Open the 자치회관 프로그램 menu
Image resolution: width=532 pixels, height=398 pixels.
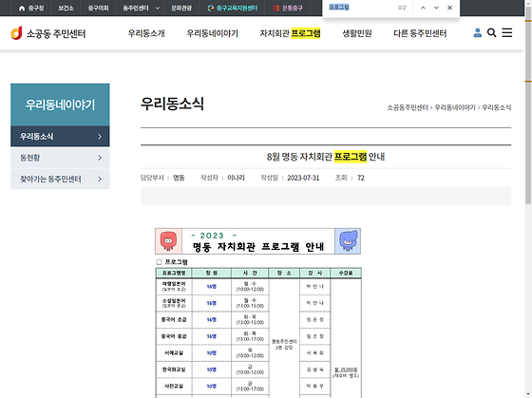click(x=290, y=33)
